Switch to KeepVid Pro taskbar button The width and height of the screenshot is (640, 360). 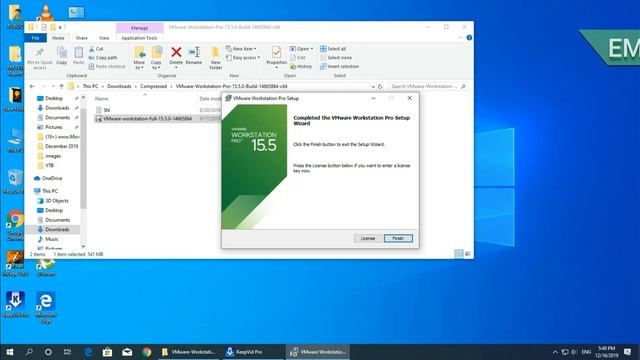click(253, 352)
